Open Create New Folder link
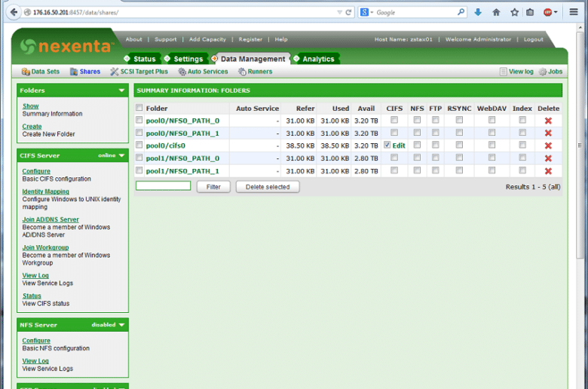This screenshot has width=588, height=389. (32, 127)
